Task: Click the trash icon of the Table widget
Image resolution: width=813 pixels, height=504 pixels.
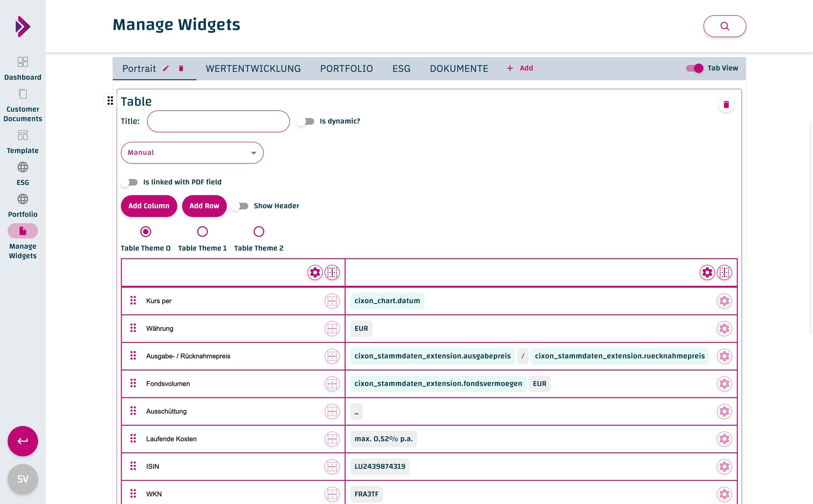Action: 726,104
